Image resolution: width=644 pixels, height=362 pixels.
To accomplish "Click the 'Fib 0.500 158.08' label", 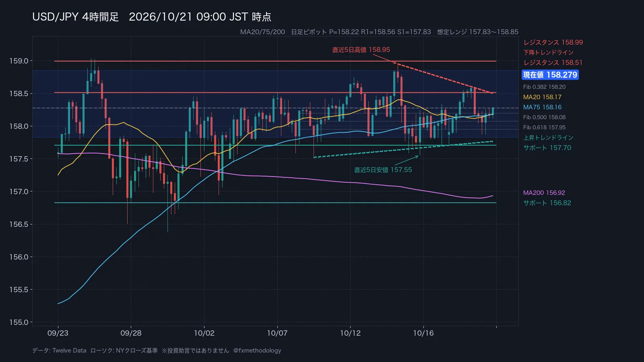I will point(544,117).
